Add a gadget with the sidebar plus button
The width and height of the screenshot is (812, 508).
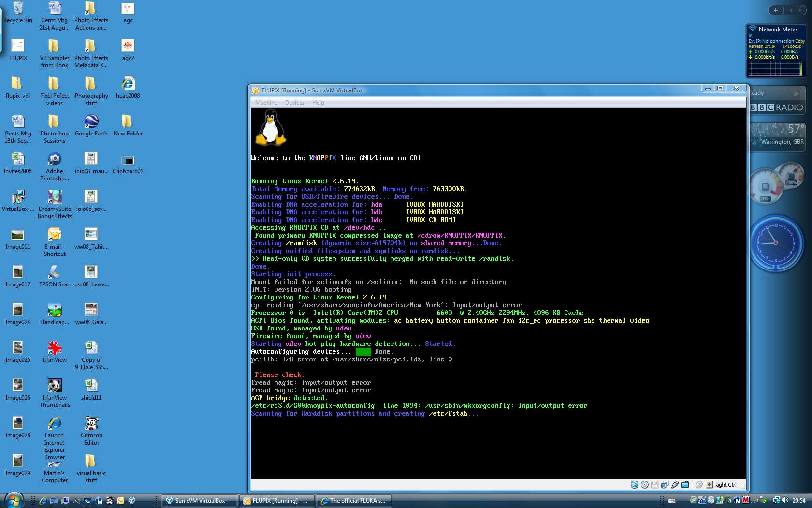click(775, 10)
